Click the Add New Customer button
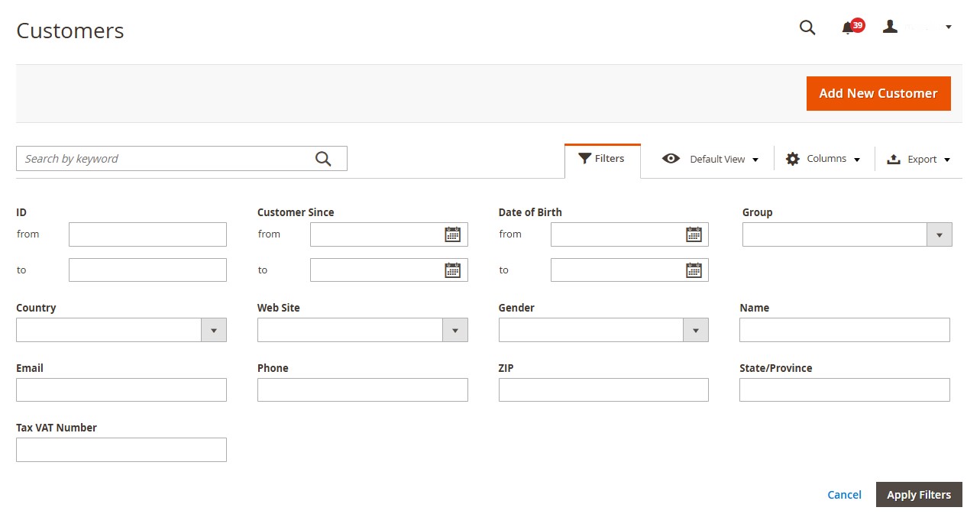Viewport: 980px width, 517px height. tap(878, 93)
